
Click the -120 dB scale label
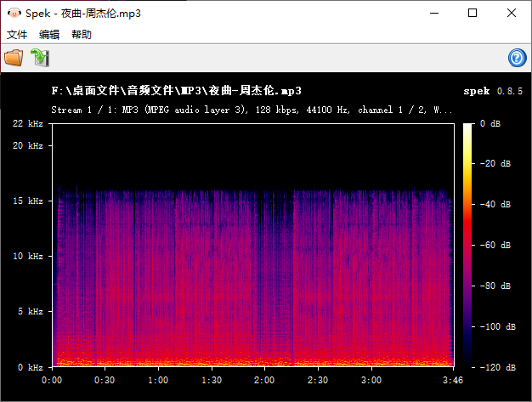(x=498, y=367)
